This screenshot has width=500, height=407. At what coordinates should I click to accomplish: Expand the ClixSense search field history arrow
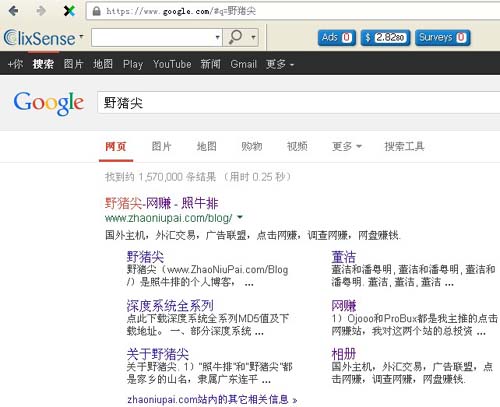(217, 37)
